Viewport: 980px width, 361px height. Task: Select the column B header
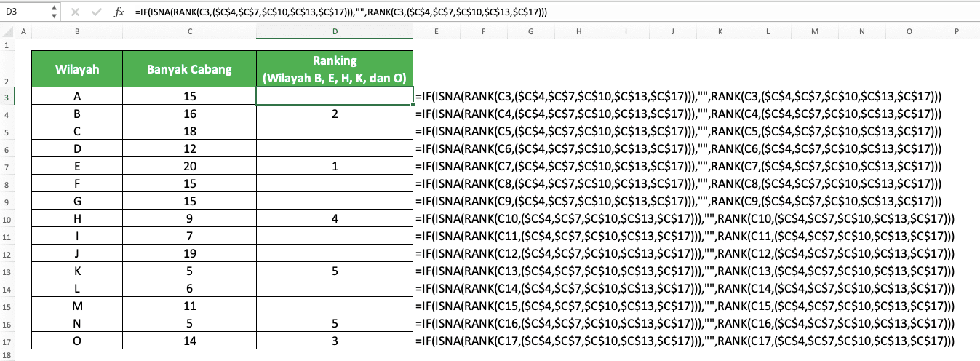coord(77,31)
